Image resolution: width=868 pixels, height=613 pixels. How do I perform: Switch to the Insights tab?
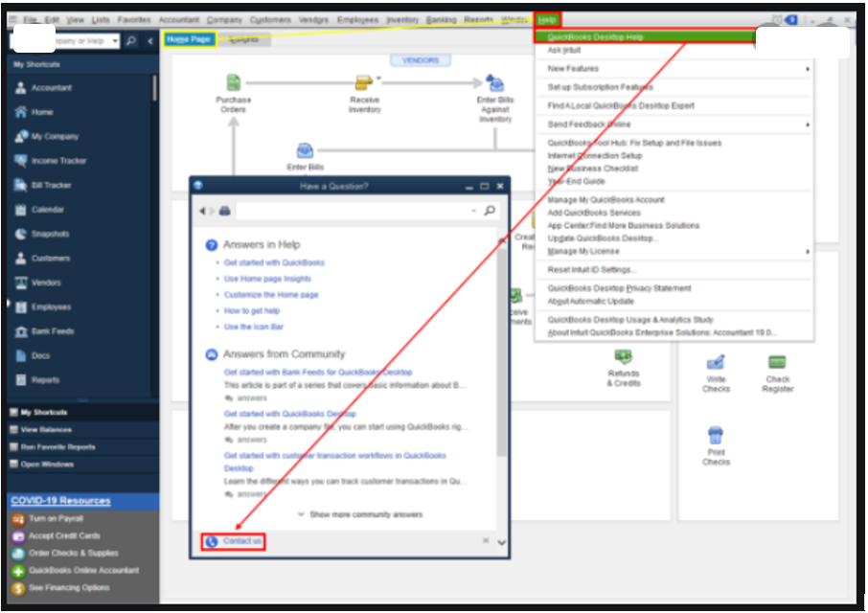click(243, 39)
